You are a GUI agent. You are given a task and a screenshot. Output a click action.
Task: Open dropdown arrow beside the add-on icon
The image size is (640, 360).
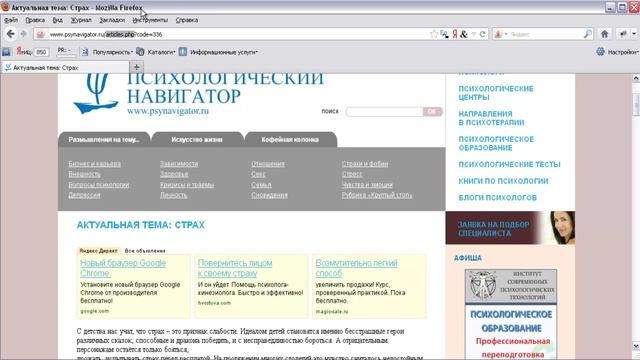pos(634,34)
